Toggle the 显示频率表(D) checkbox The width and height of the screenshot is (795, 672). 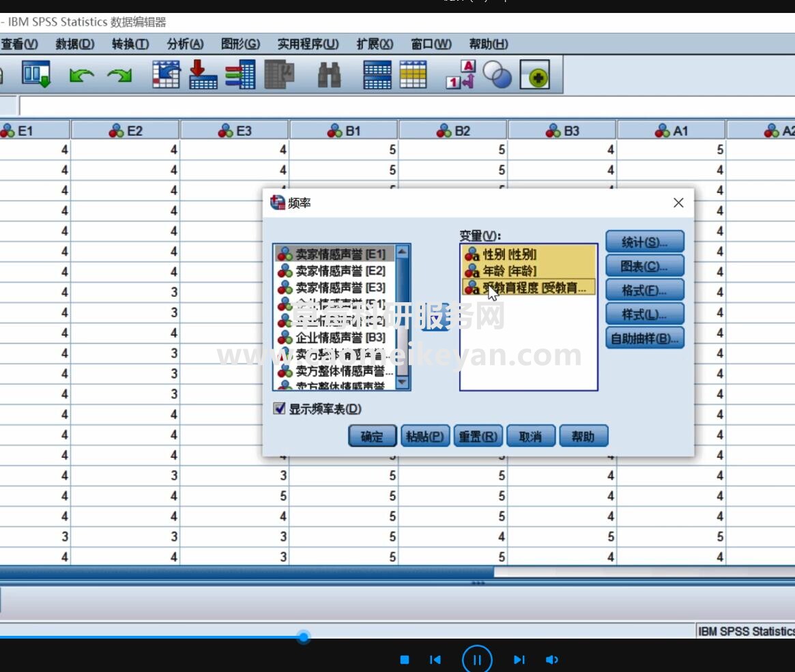pyautogui.click(x=279, y=409)
